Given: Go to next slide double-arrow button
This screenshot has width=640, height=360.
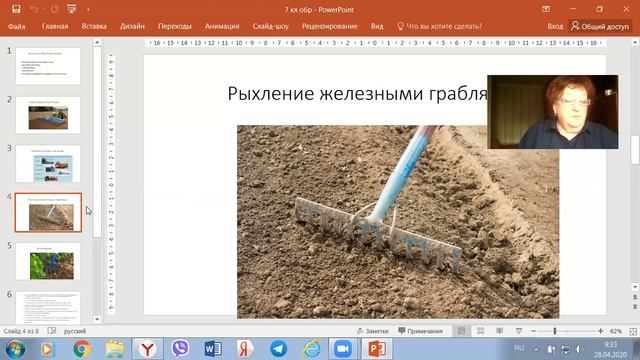Looking at the screenshot, I should pyautogui.click(x=635, y=307).
